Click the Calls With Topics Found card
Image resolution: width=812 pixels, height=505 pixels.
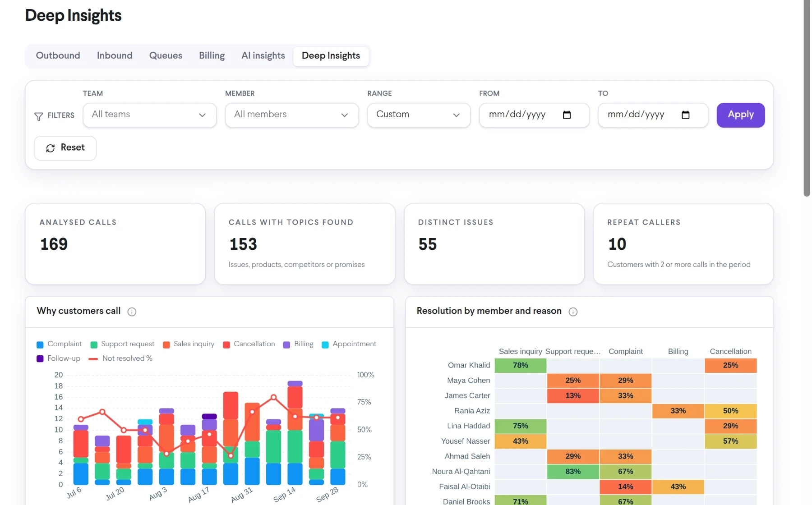[x=305, y=244]
